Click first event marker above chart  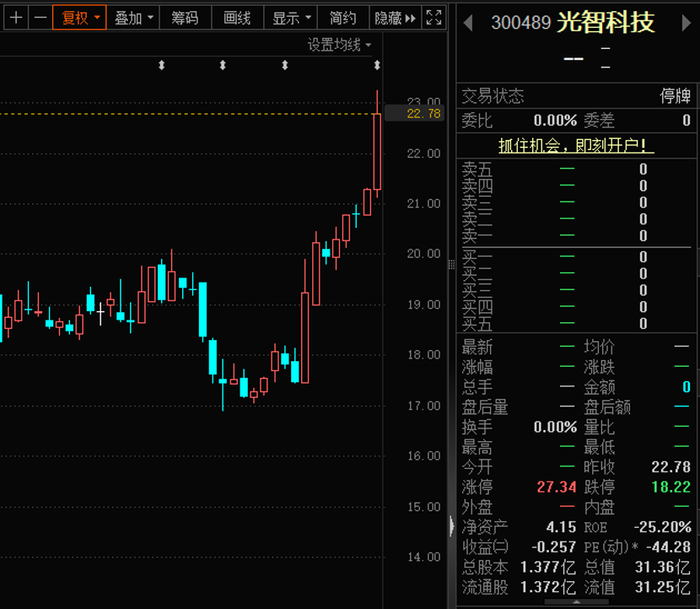click(x=162, y=65)
